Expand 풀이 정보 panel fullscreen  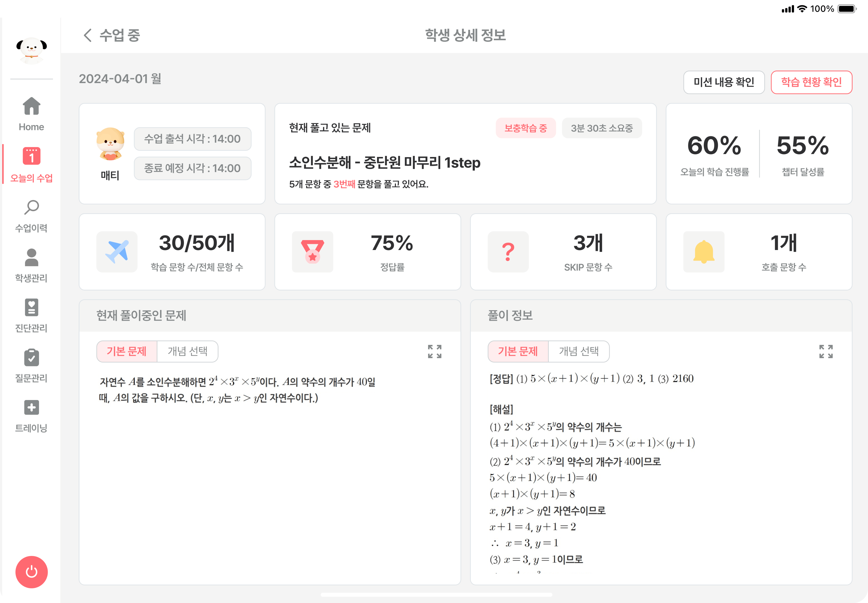pyautogui.click(x=826, y=351)
